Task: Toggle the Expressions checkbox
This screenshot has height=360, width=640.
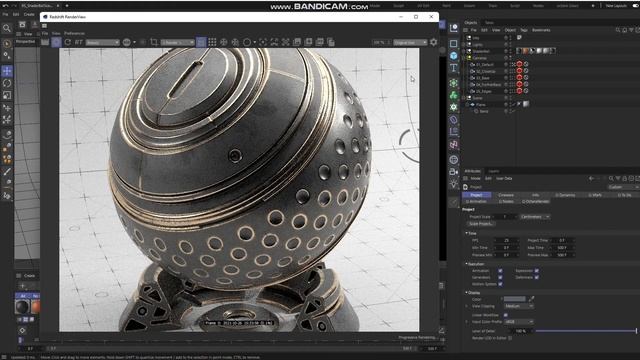Action: [536, 271]
